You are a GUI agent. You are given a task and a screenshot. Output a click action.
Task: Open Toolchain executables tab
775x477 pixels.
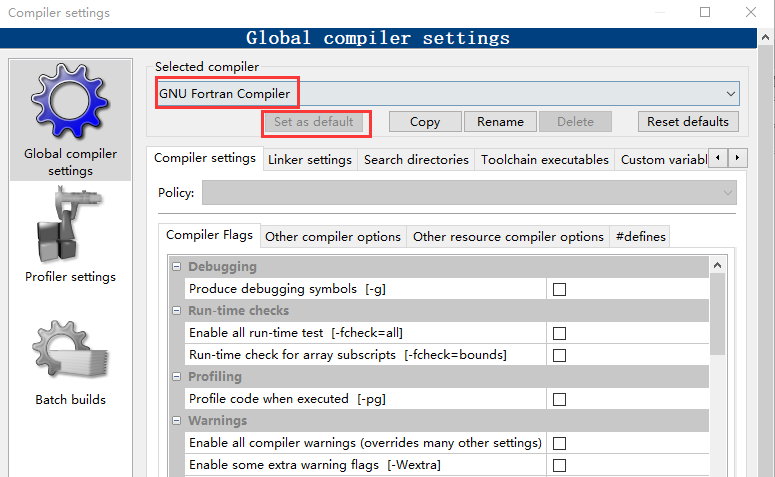coord(545,160)
